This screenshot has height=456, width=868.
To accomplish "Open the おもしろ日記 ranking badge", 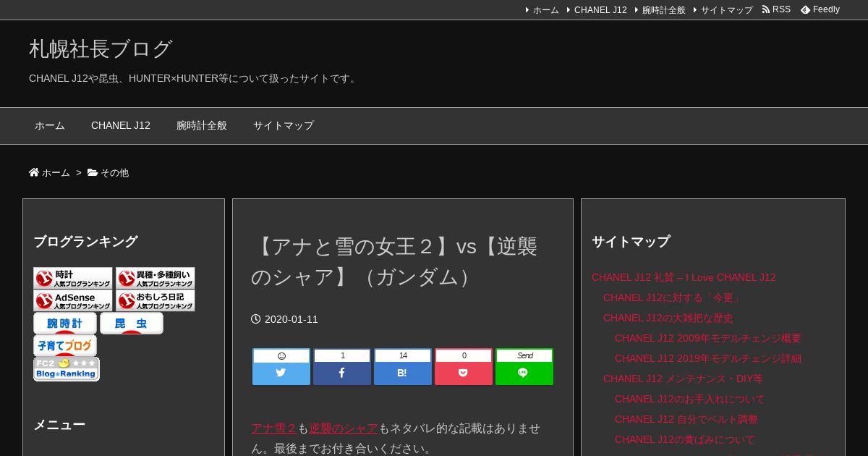I will point(156,301).
